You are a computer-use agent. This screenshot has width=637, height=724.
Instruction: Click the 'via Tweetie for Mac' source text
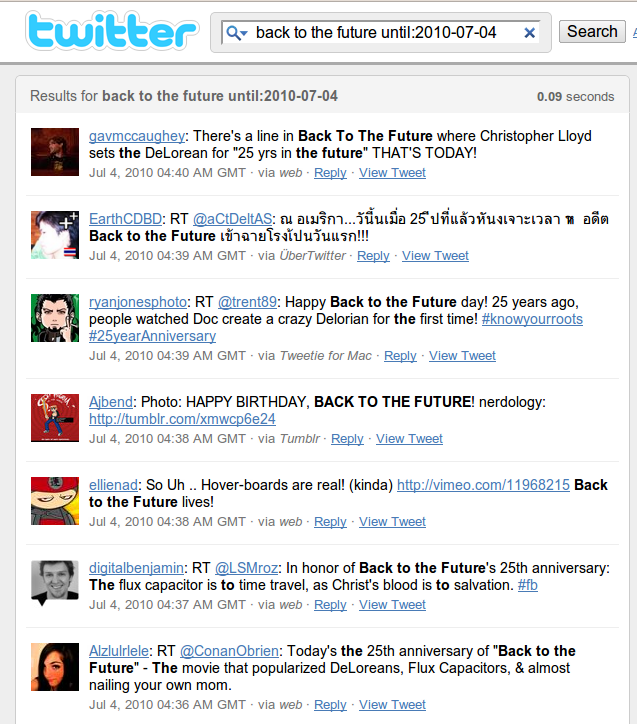314,356
